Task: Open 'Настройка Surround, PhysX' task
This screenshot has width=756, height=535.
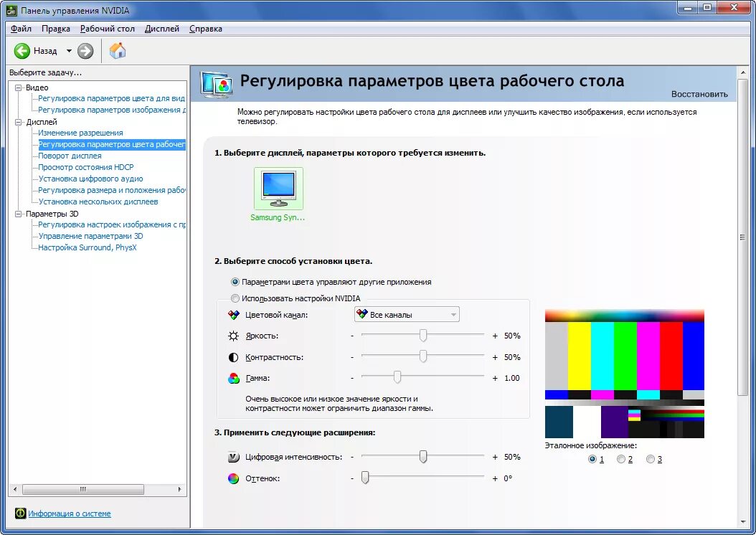Action: pyautogui.click(x=88, y=247)
